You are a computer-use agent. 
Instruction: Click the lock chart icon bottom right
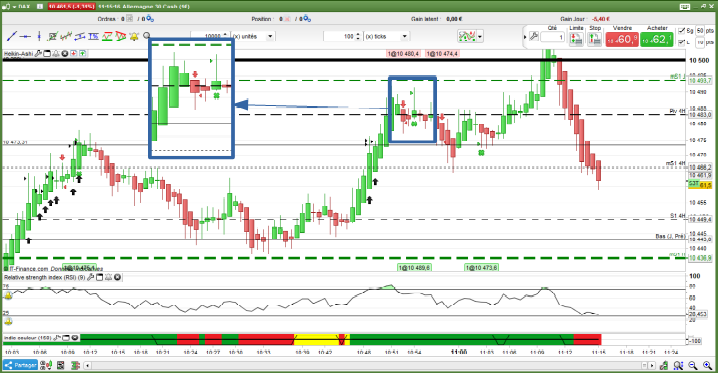(x=663, y=365)
